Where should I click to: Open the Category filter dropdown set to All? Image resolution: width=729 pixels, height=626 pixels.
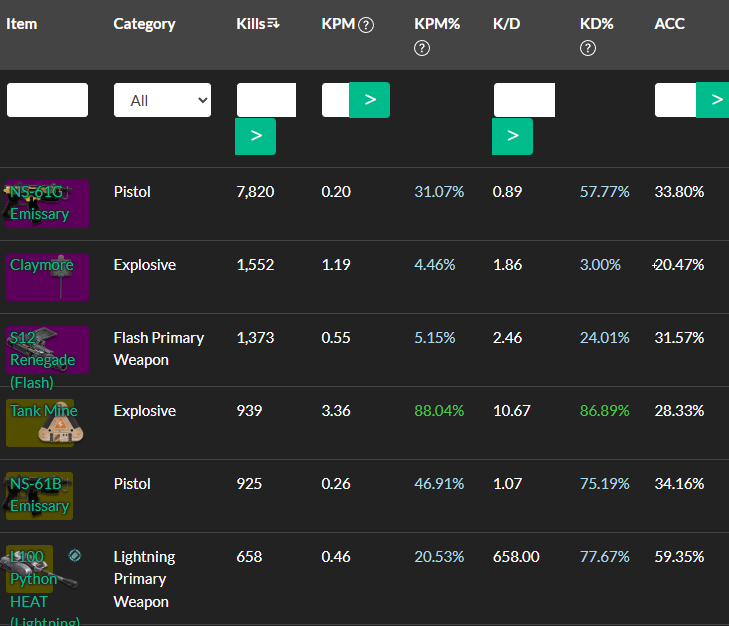[162, 100]
